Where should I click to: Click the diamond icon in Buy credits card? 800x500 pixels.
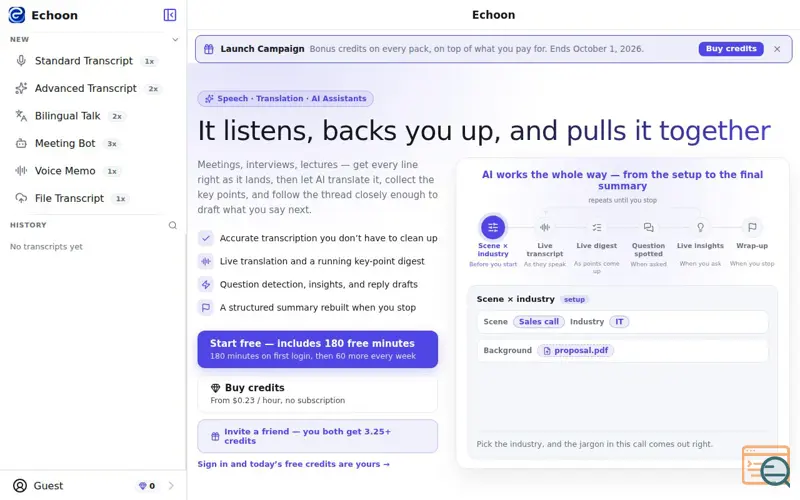(215, 388)
